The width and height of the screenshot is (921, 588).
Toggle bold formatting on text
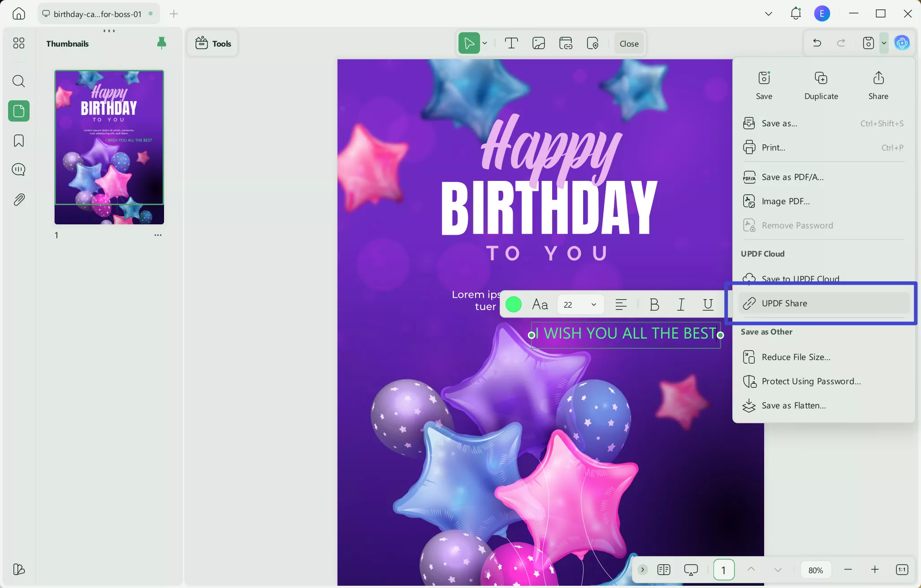coord(654,305)
